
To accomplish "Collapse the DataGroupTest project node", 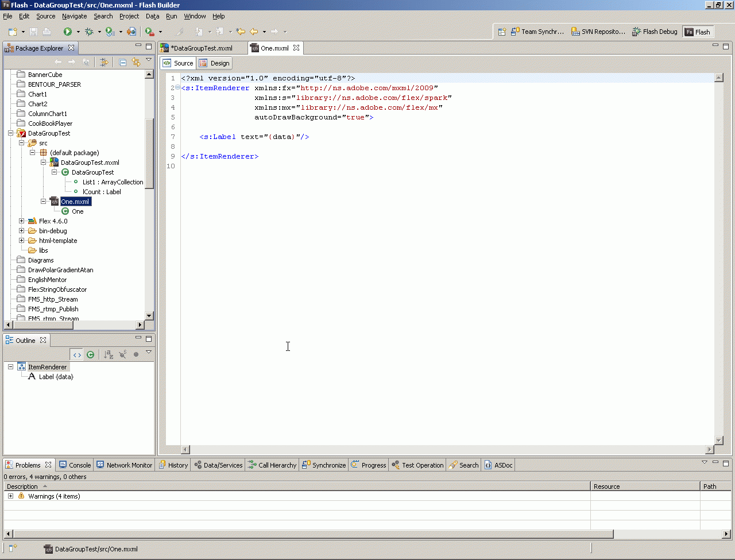I will click(x=10, y=133).
